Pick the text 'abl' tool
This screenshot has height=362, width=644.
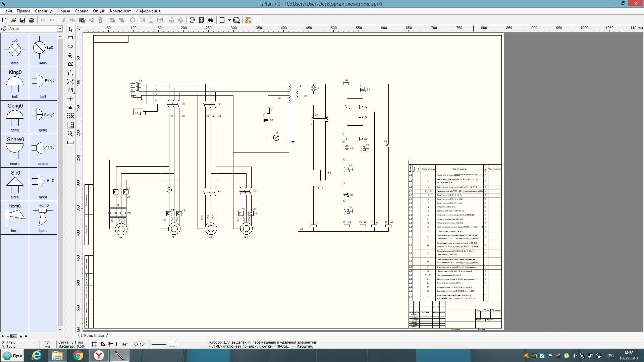(x=70, y=108)
